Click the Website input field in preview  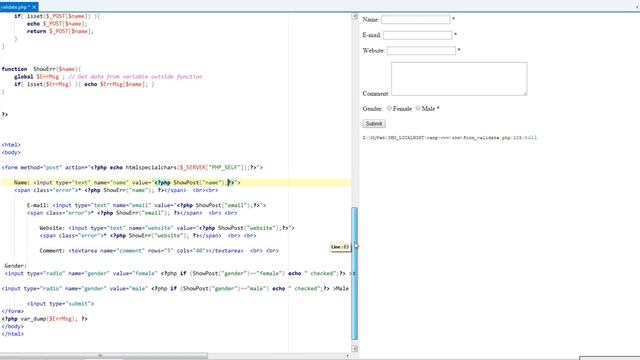pos(421,51)
